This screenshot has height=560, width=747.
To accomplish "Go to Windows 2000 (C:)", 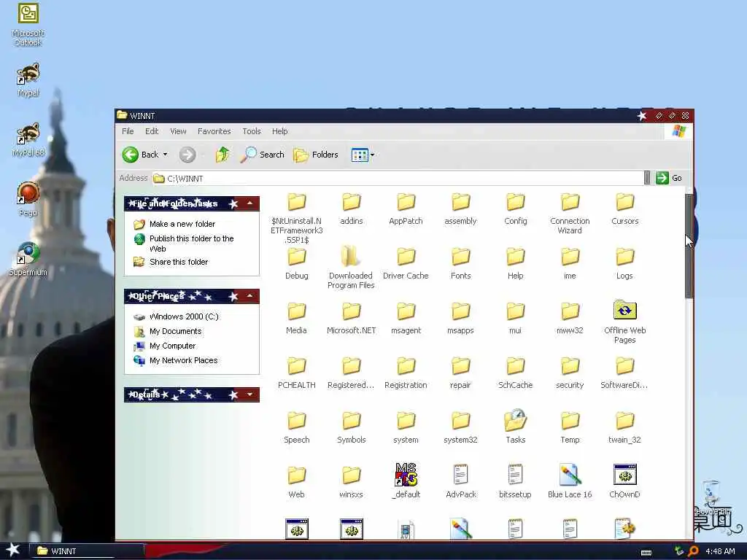I will pyautogui.click(x=184, y=316).
